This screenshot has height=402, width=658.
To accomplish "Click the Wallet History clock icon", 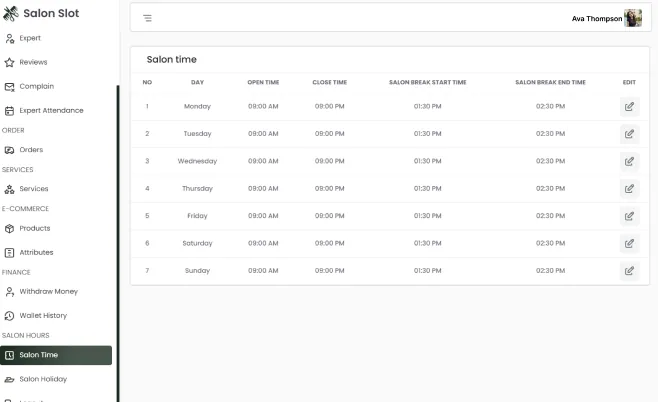I will coord(9,316).
